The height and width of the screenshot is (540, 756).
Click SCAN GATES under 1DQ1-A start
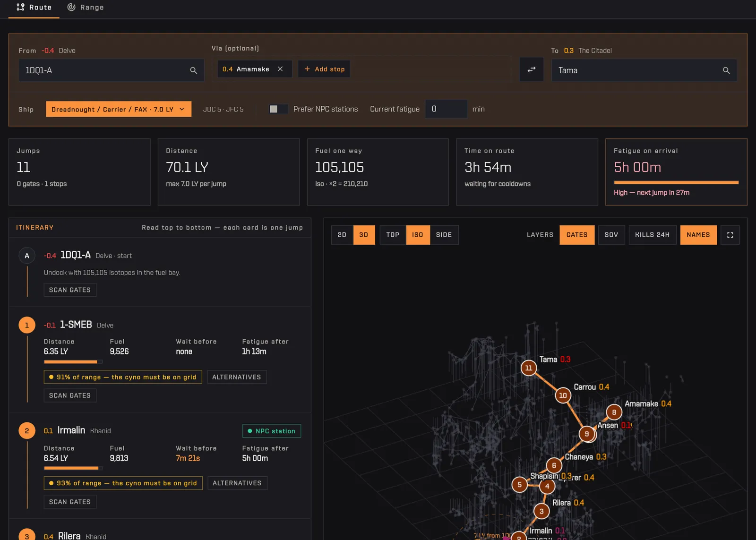[70, 290]
